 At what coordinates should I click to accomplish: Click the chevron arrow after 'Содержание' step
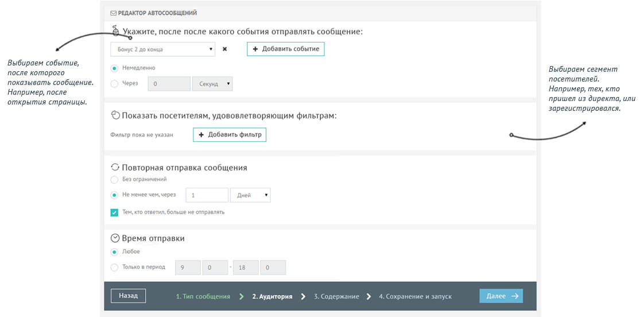pos(368,296)
